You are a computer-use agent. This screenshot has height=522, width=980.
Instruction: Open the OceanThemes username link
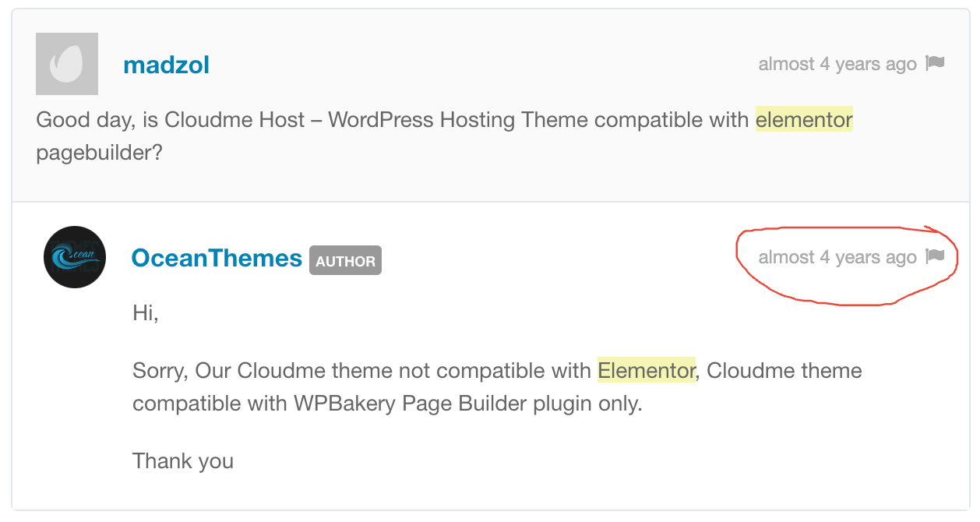(x=216, y=258)
